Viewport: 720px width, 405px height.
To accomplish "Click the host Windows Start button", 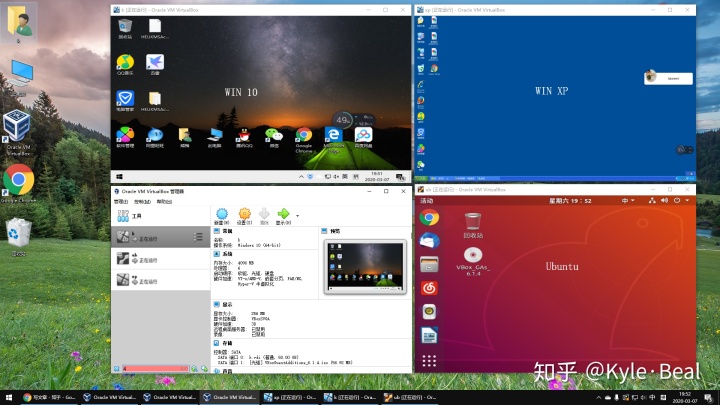I will tap(9, 397).
